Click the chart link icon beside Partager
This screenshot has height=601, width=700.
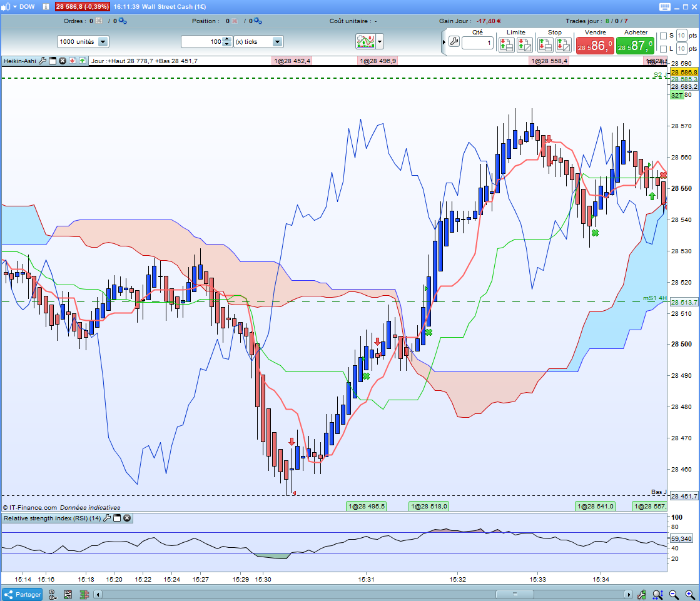[52, 594]
